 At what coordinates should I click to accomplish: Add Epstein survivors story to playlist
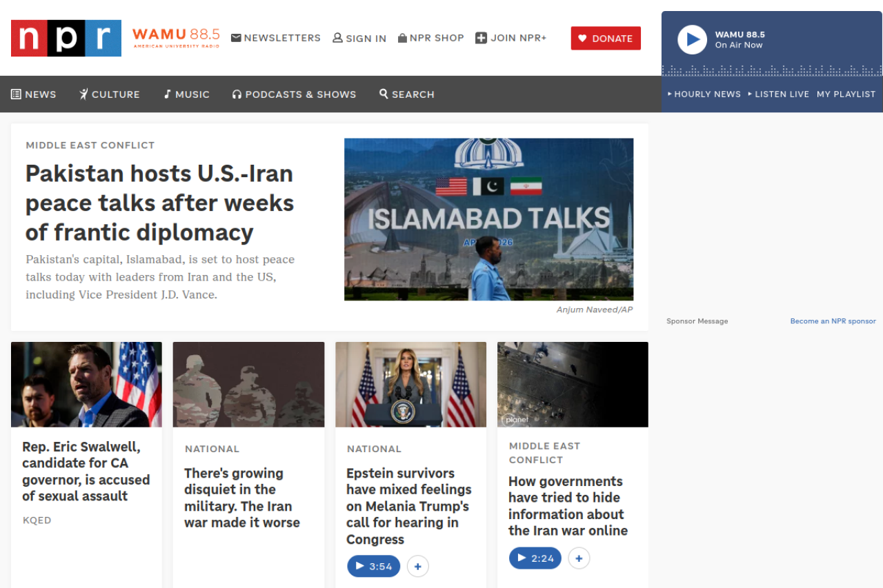(418, 567)
